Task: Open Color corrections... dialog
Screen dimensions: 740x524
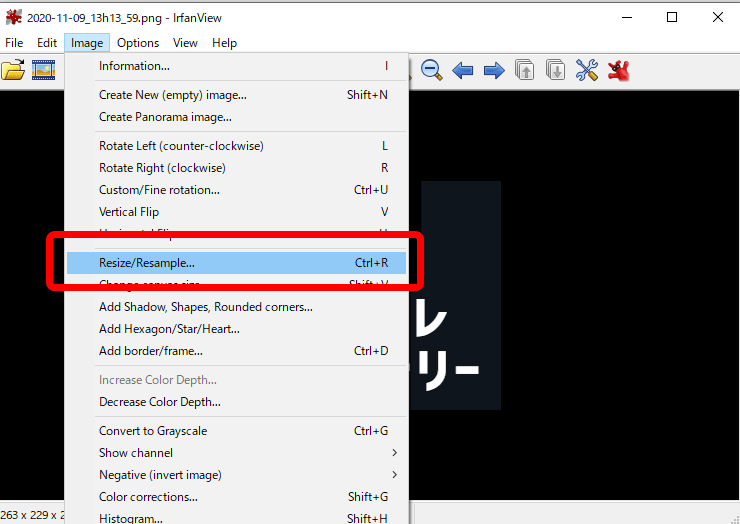Action: (x=236, y=497)
